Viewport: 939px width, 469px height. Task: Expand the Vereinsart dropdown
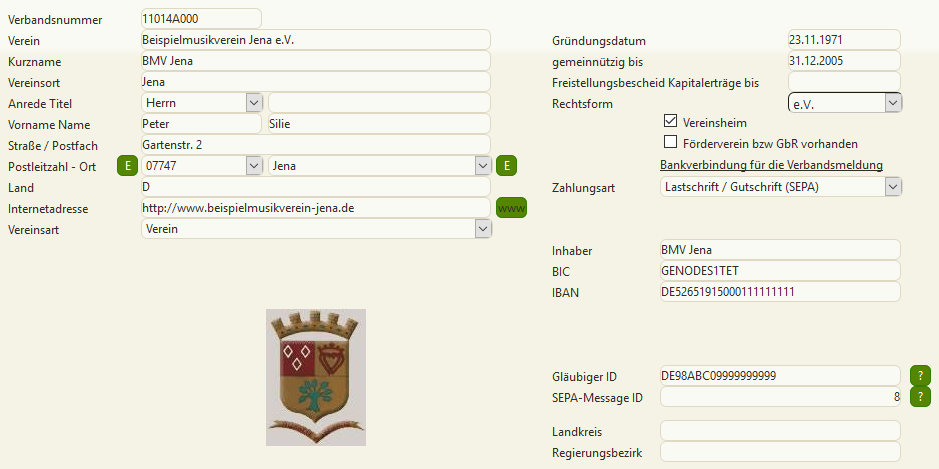click(x=483, y=229)
